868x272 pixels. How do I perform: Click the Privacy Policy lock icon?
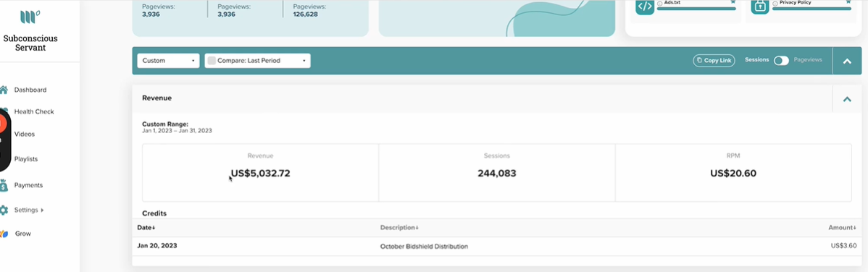coord(760,7)
